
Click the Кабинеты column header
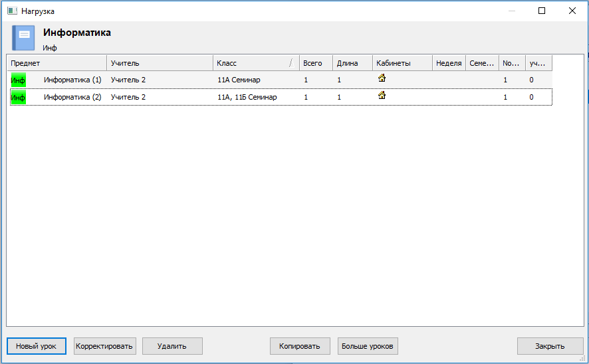402,63
